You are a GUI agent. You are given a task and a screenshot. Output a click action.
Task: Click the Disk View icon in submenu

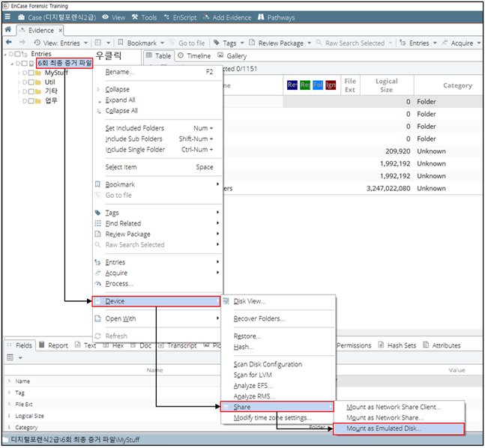226,301
